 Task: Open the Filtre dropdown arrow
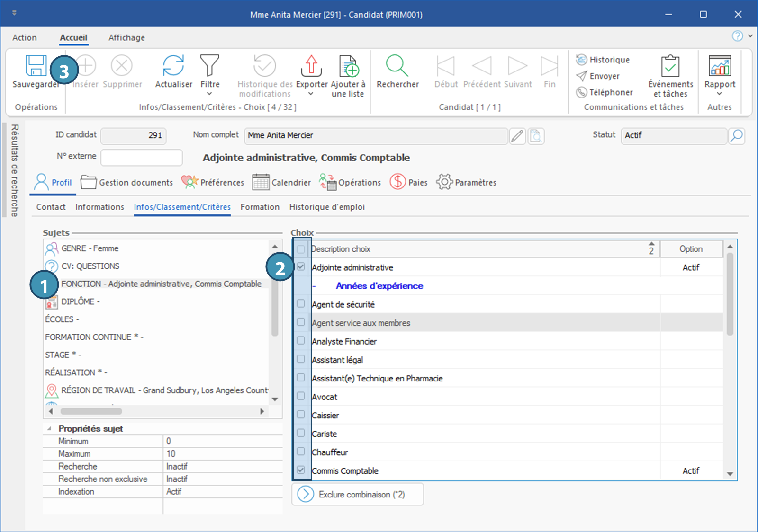coord(209,94)
